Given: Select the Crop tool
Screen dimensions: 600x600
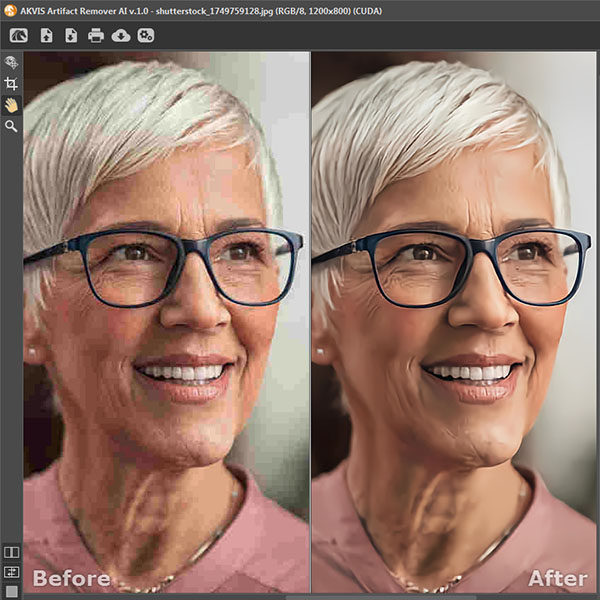Looking at the screenshot, I should click(x=11, y=84).
